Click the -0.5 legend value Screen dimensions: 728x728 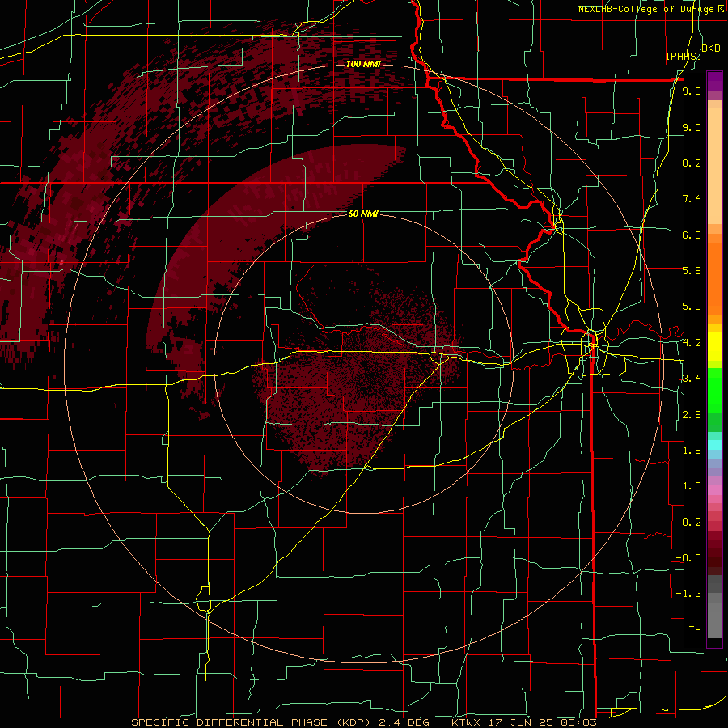point(688,558)
